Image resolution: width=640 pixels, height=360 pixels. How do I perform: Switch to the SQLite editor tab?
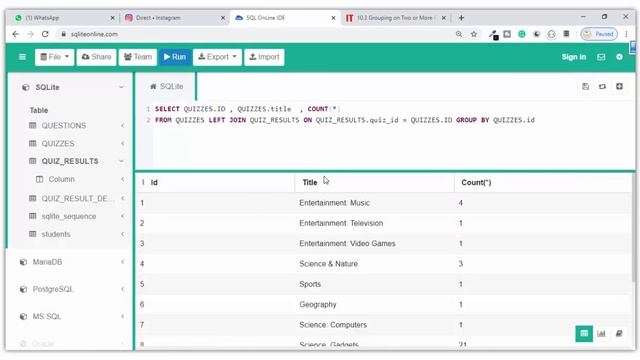tap(167, 87)
